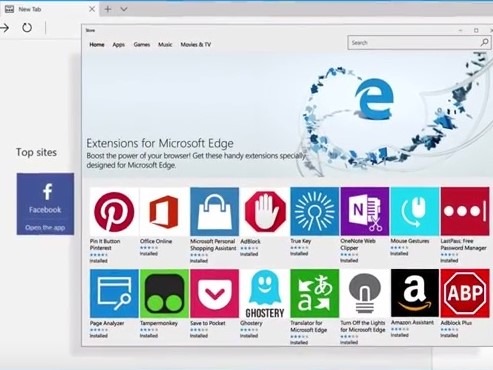Select the Amazon Assistant extension

pos(415,293)
